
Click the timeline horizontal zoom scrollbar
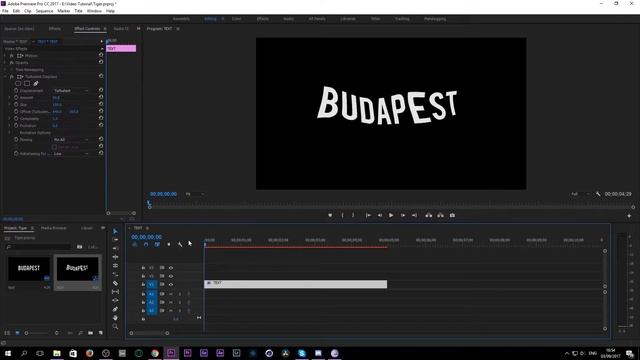[x=149, y=333]
